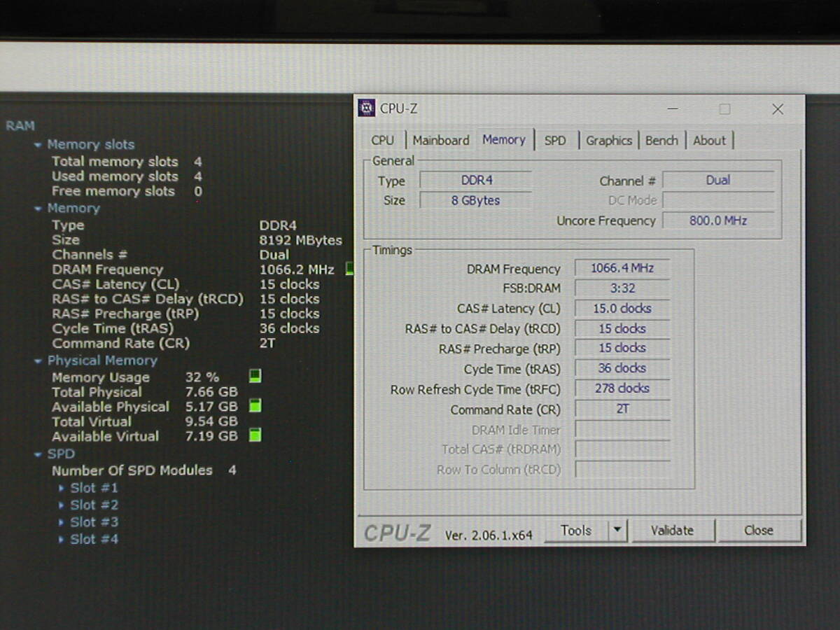Click the "32 %" memory usage value
This screenshot has height=630, width=840.
[202, 377]
